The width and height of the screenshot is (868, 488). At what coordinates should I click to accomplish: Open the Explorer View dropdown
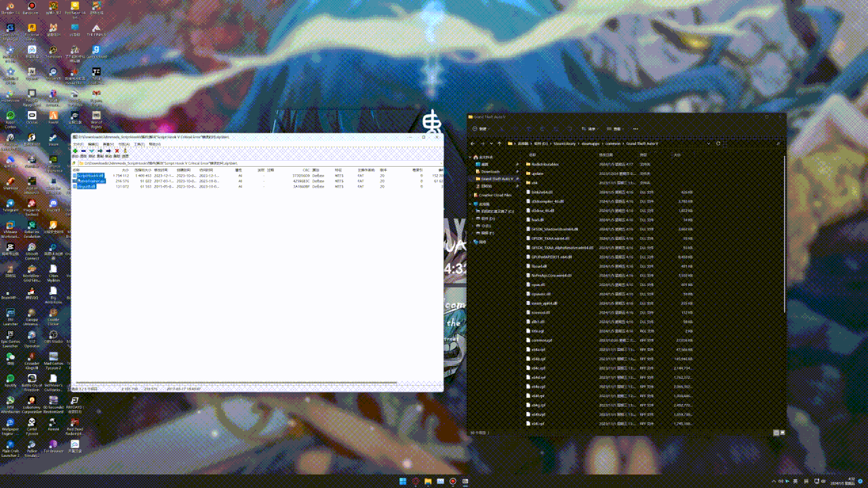(616, 129)
